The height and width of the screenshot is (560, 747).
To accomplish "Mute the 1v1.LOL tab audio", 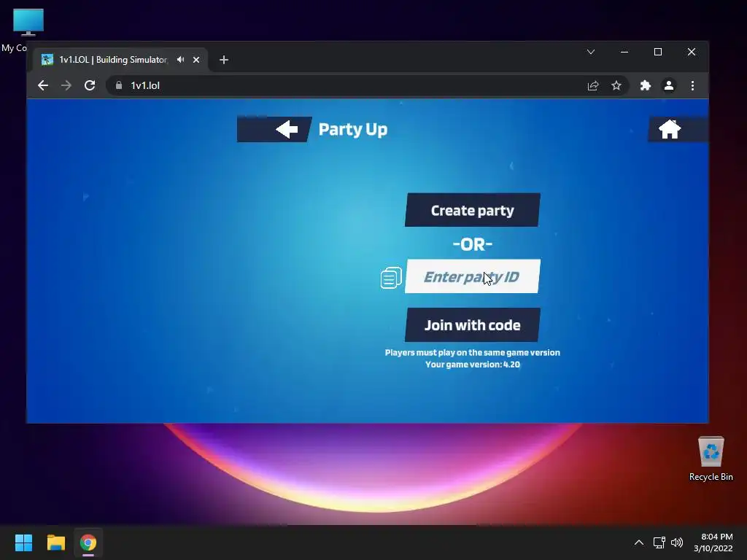I will click(x=181, y=60).
